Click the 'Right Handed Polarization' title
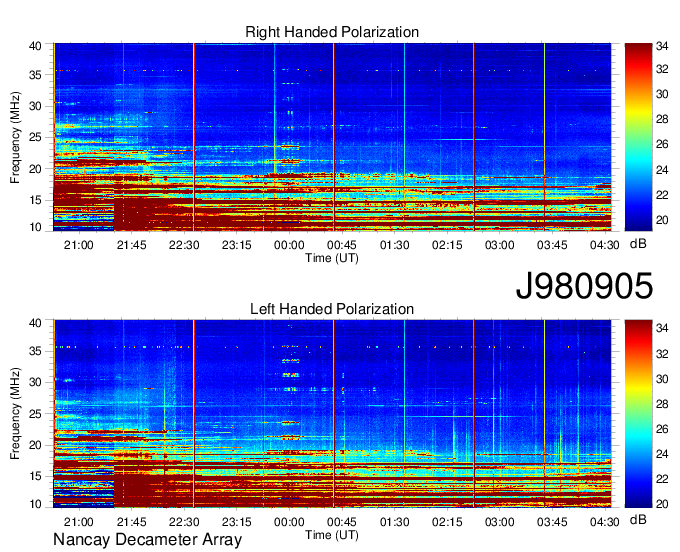This screenshot has height=552, width=680. point(332,32)
